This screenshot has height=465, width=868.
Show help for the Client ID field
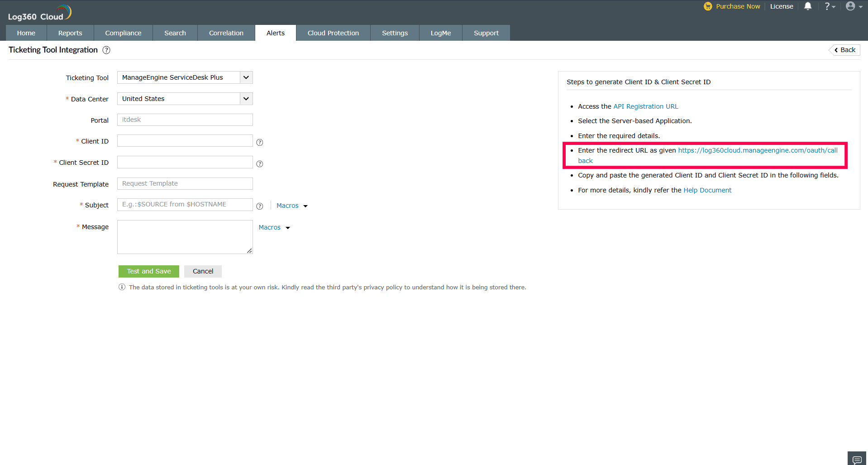[260, 142]
